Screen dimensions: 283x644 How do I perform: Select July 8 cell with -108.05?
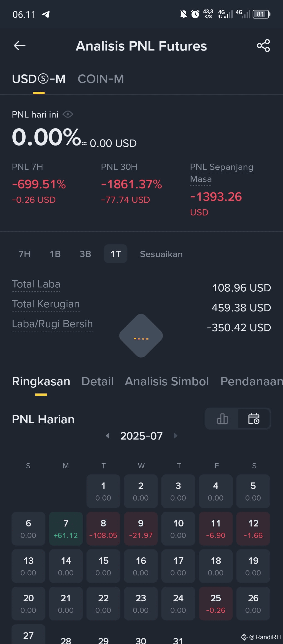click(x=103, y=529)
